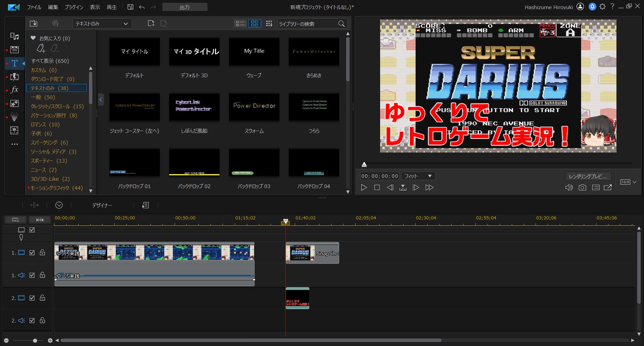Click the レンダリングプレビュー button
This screenshot has height=346, width=644.
(588, 176)
